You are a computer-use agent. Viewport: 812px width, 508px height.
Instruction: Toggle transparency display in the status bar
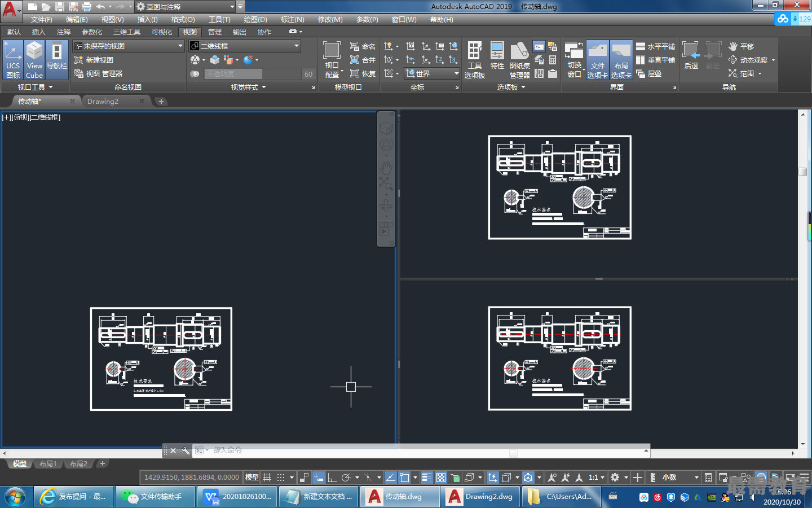(x=441, y=477)
